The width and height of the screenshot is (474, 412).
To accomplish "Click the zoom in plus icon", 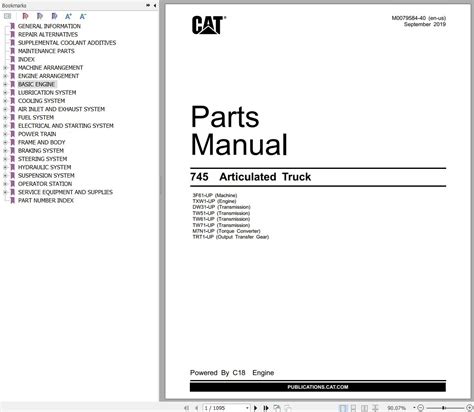I will (x=469, y=408).
